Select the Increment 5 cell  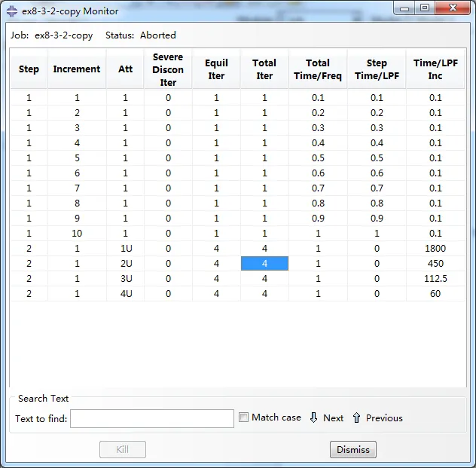click(x=77, y=158)
